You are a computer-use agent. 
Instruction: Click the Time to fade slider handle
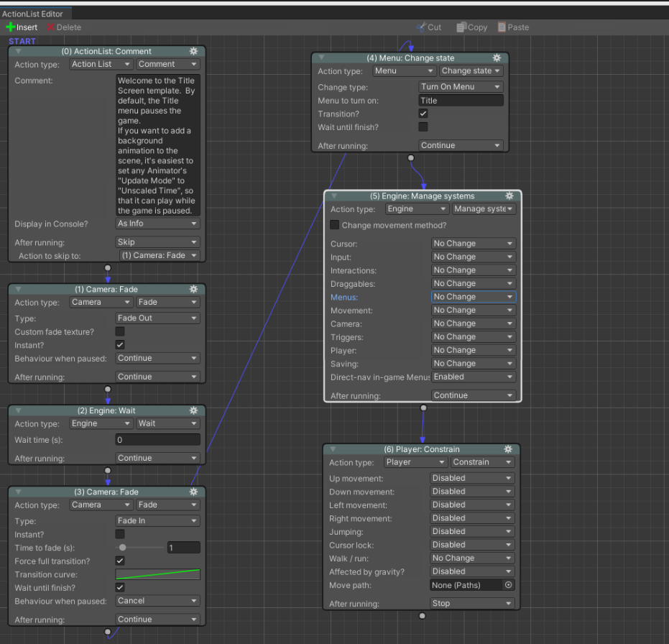coord(122,548)
